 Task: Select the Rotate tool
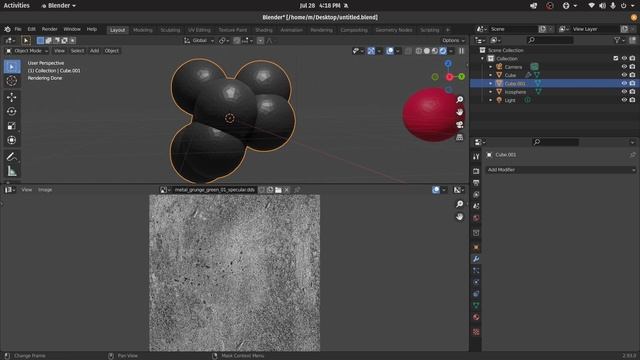coord(12,111)
